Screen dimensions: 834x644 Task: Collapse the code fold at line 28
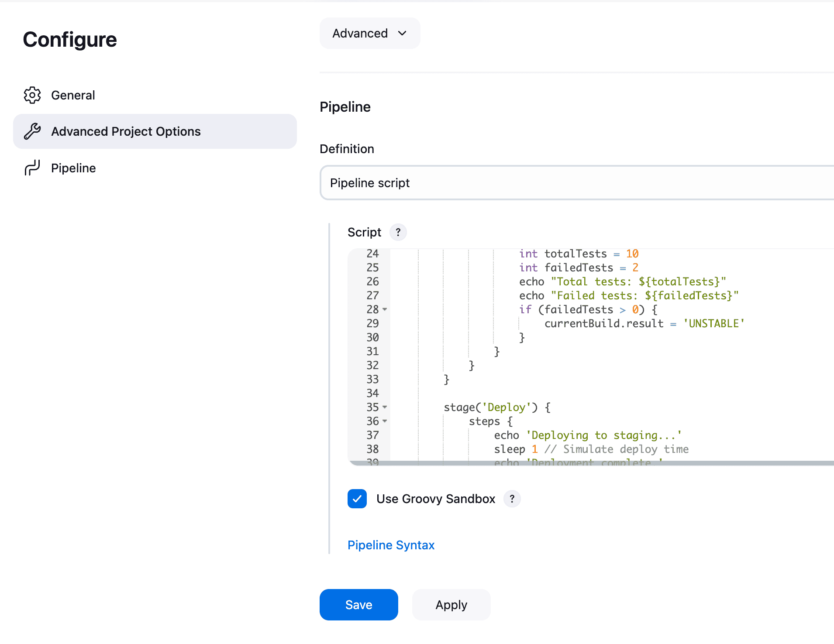click(x=384, y=310)
